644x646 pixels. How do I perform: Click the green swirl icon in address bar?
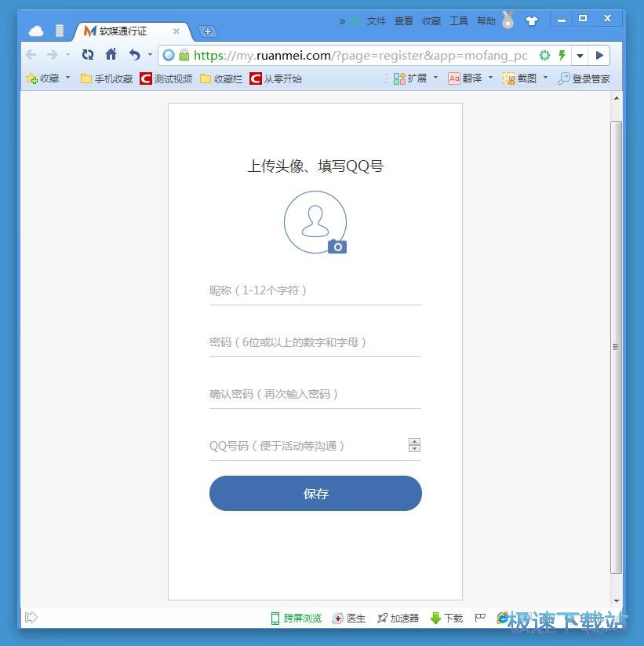pyautogui.click(x=544, y=55)
